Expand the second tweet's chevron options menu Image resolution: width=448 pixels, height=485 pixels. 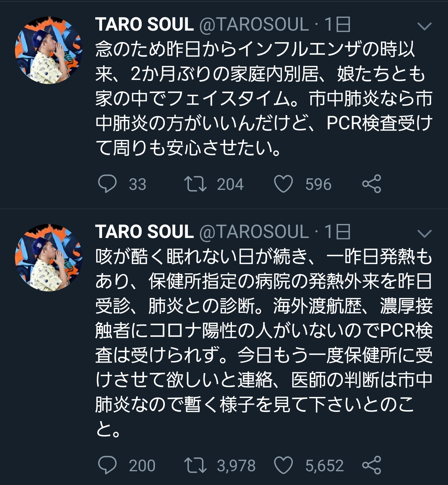(424, 233)
